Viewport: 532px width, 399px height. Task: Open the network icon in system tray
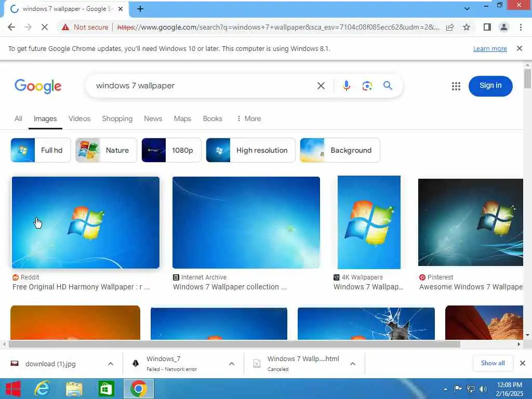coord(471,389)
